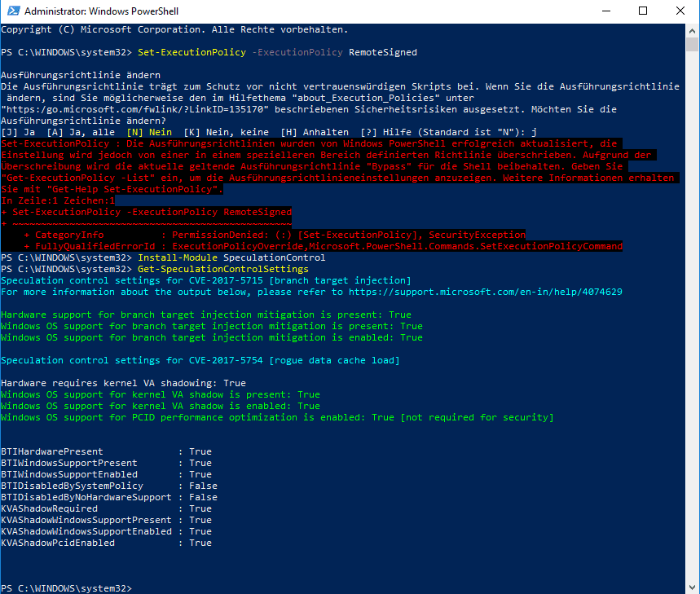The height and width of the screenshot is (594, 700).
Task: Click 'kernel VA shadow is enabled' line
Action: click(161, 406)
